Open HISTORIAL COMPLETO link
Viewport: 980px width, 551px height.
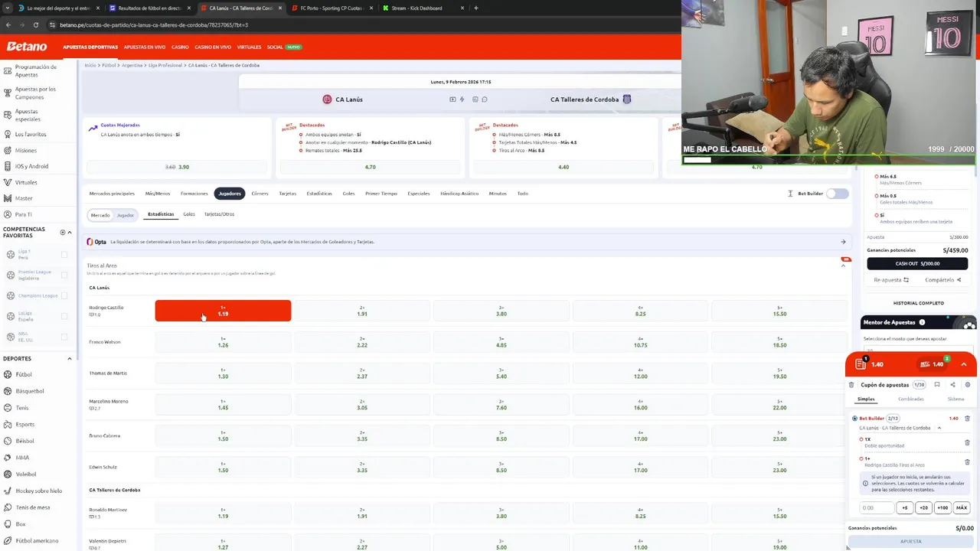click(x=918, y=303)
